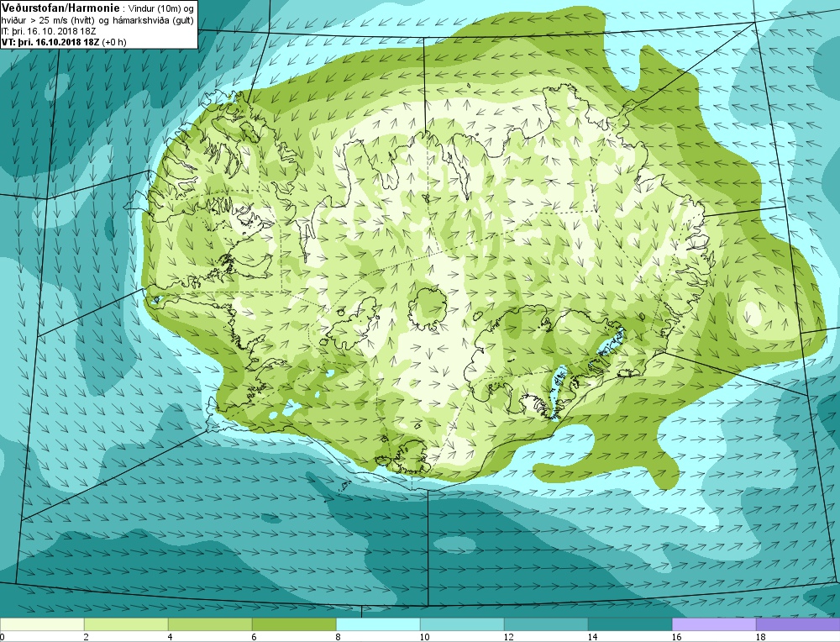Click the 0–2 m/s palest legend swatch
Viewport: 840px width, 642px height.
pyautogui.click(x=42, y=624)
